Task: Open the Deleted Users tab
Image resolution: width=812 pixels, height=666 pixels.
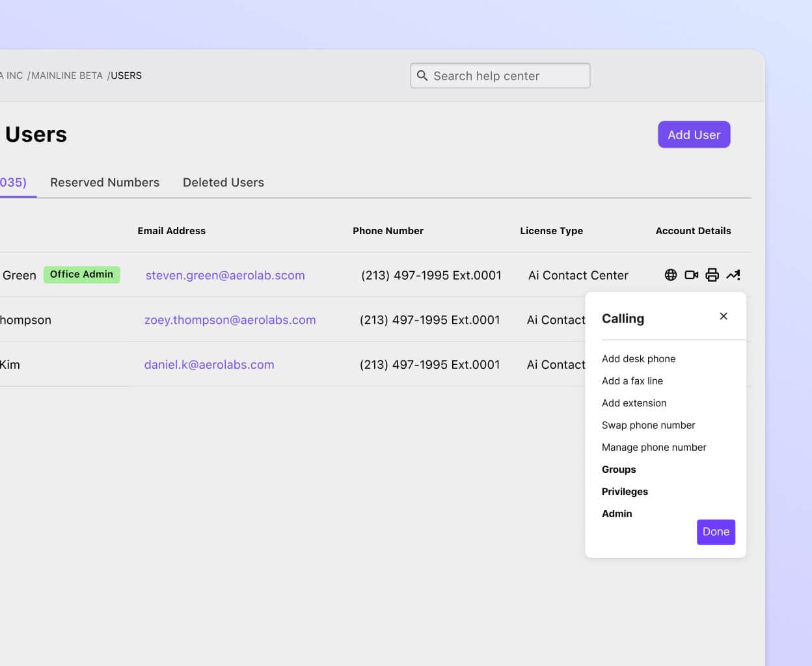Action: coord(223,182)
